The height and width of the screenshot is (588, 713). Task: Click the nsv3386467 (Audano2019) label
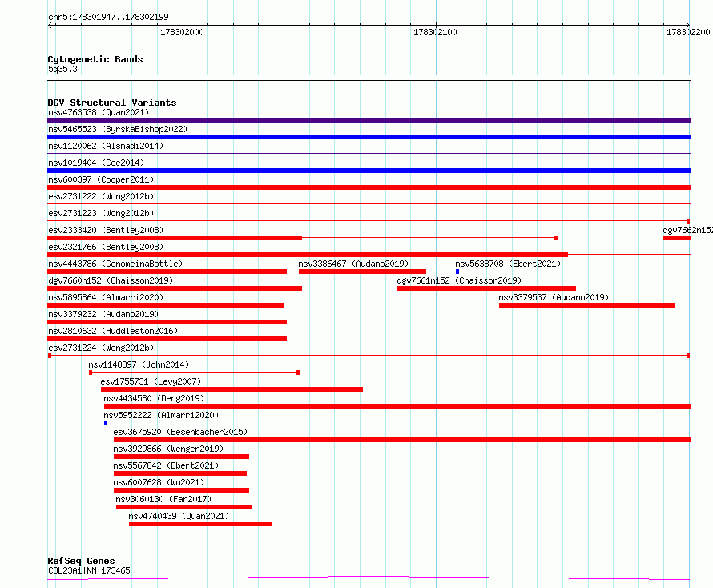click(x=353, y=264)
